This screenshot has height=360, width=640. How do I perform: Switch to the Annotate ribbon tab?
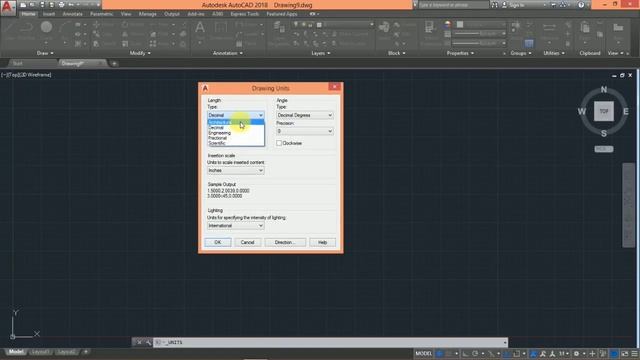[x=72, y=14]
